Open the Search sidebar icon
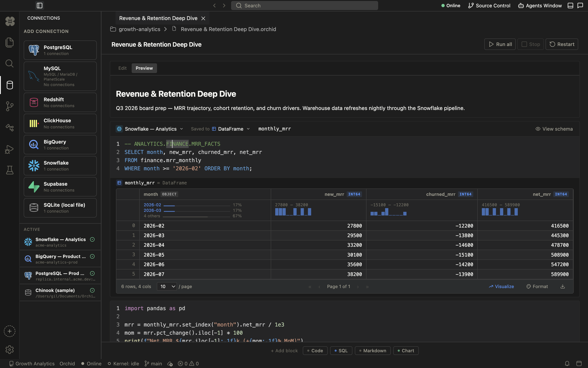 click(x=9, y=64)
